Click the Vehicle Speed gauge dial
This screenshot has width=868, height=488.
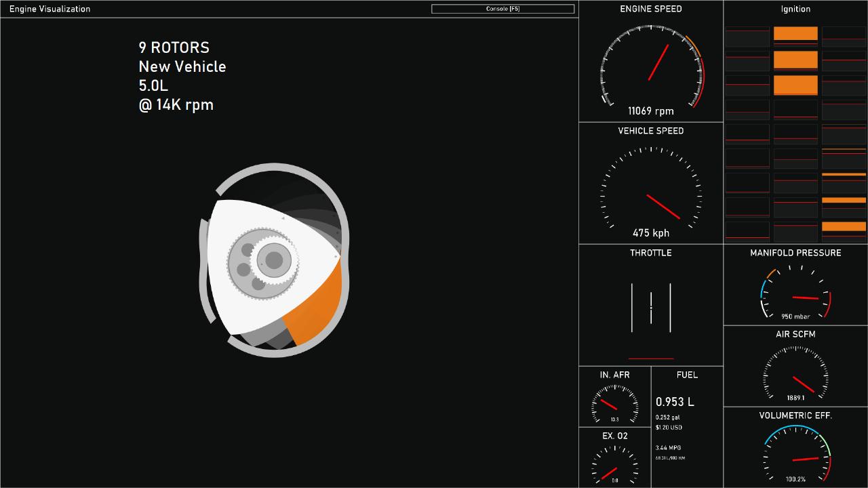tap(651, 188)
